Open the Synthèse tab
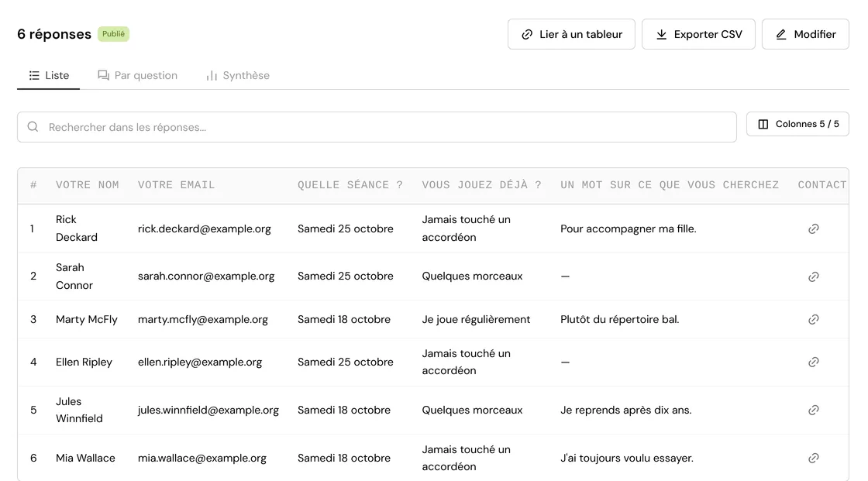The width and height of the screenshot is (868, 481). pos(237,75)
